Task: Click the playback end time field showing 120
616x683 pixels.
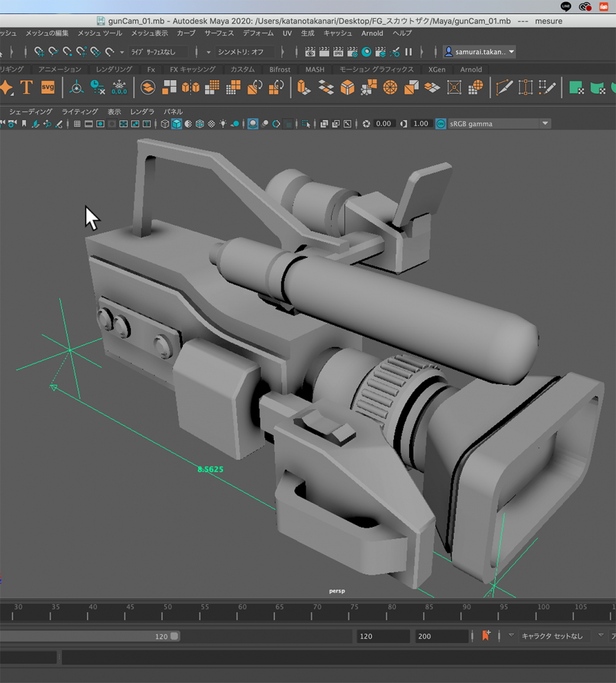Action: coord(382,636)
